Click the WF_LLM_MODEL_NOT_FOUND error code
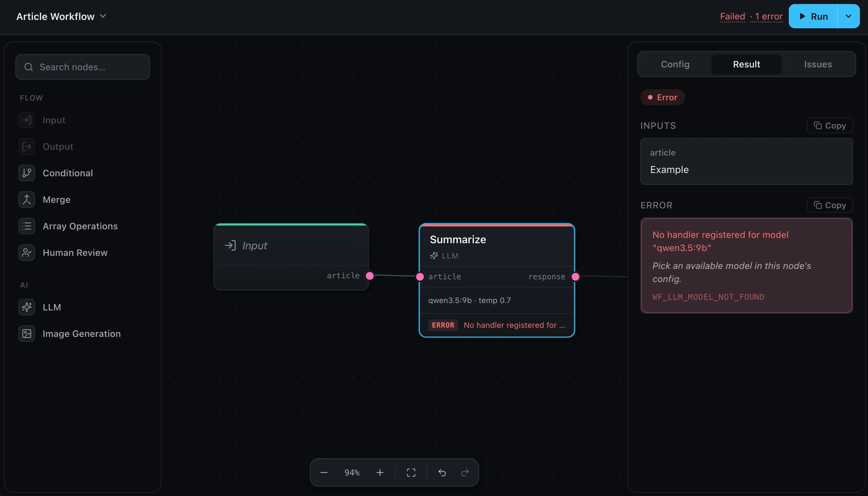Image resolution: width=868 pixels, height=496 pixels. point(708,297)
